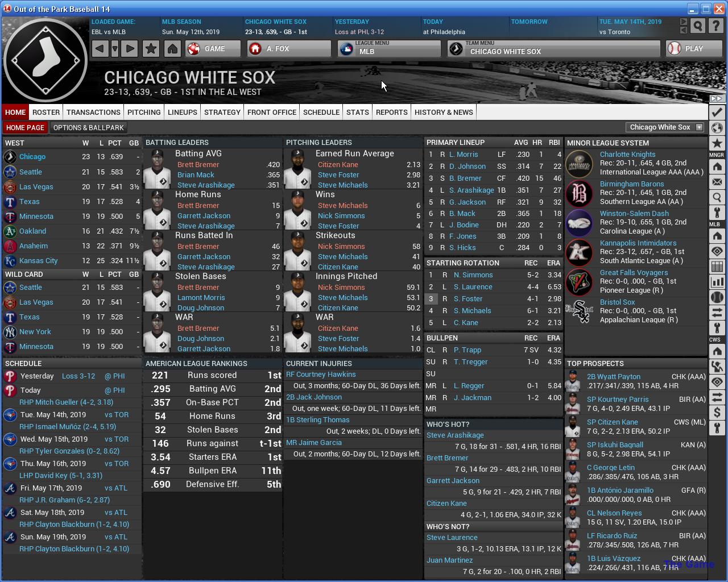Click the magnifying glass icon under MNGR
Screen dimensions: 728x582
(x=717, y=197)
